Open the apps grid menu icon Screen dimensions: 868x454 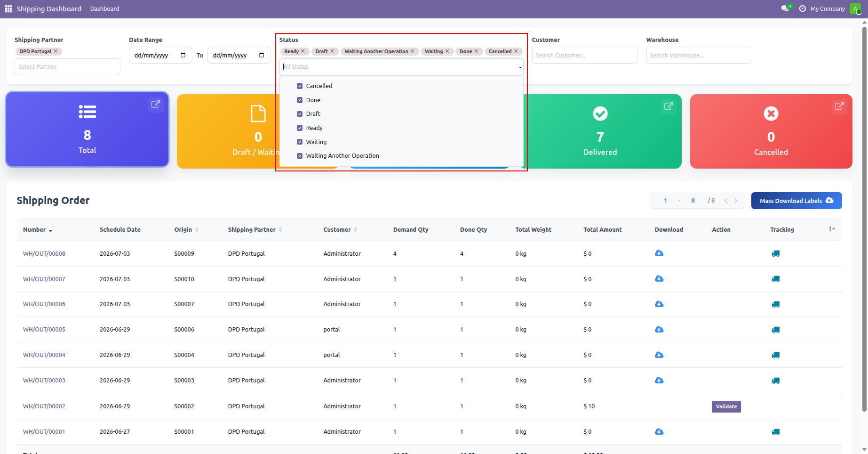(x=8, y=9)
